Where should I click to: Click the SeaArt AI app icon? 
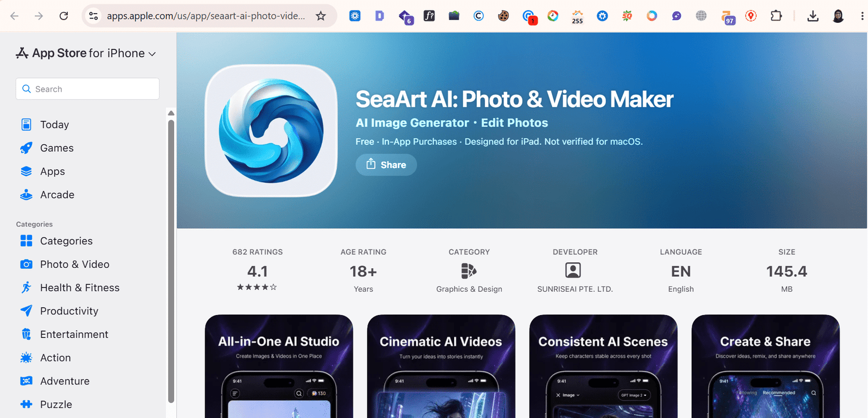pos(271,131)
